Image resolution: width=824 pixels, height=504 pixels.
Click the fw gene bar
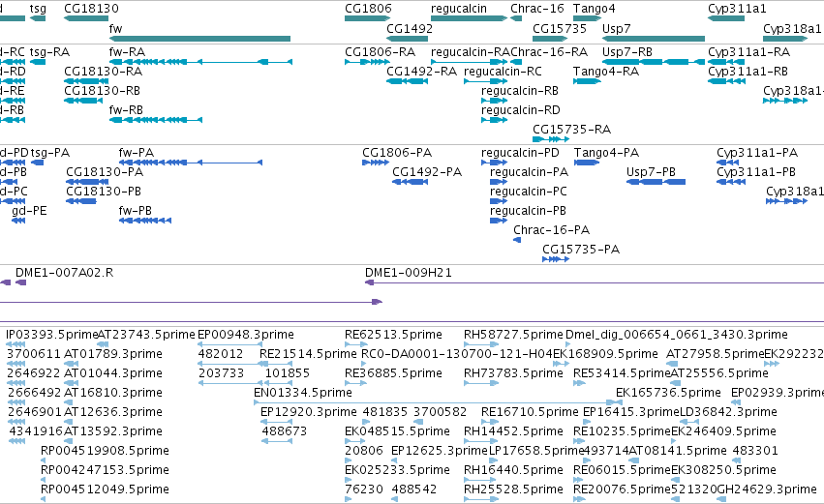tap(199, 39)
